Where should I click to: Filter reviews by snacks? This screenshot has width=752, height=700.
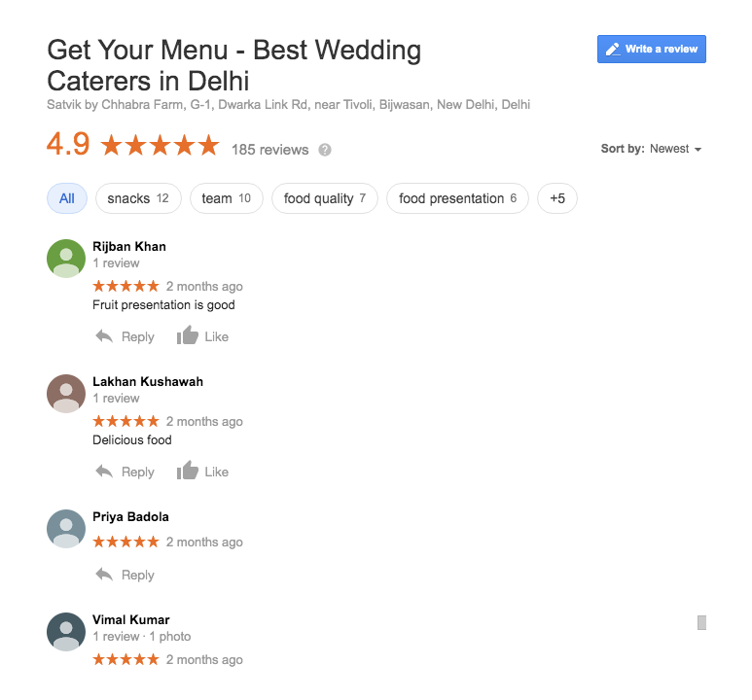click(x=138, y=198)
